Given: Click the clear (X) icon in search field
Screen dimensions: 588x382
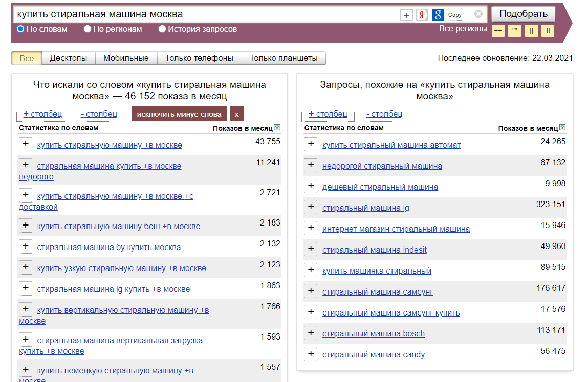Looking at the screenshot, I should pos(476,14).
